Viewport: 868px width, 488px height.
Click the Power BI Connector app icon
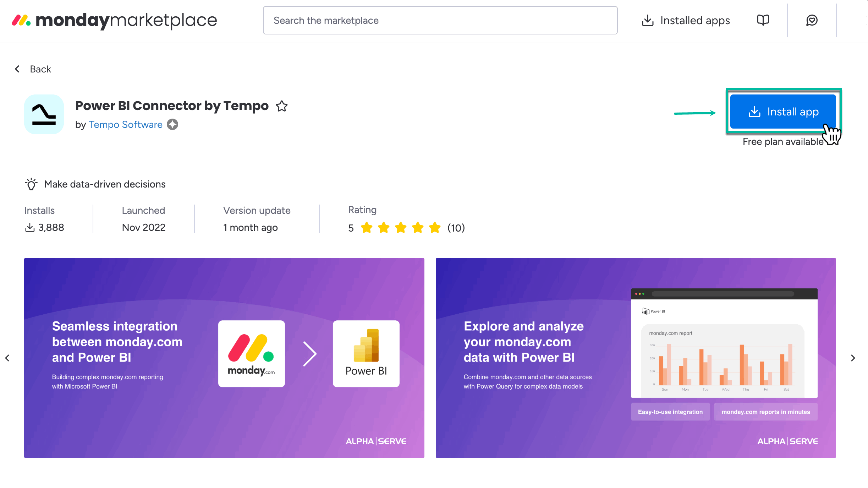[44, 114]
